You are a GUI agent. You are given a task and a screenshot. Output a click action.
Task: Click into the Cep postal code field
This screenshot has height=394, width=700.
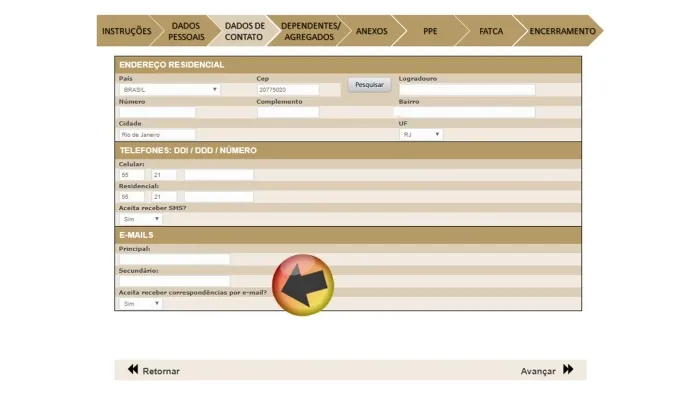point(288,90)
